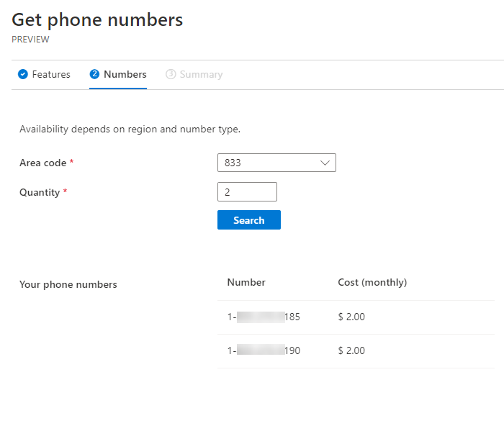Click the Quantity field label
The height and width of the screenshot is (444, 504).
coord(40,192)
